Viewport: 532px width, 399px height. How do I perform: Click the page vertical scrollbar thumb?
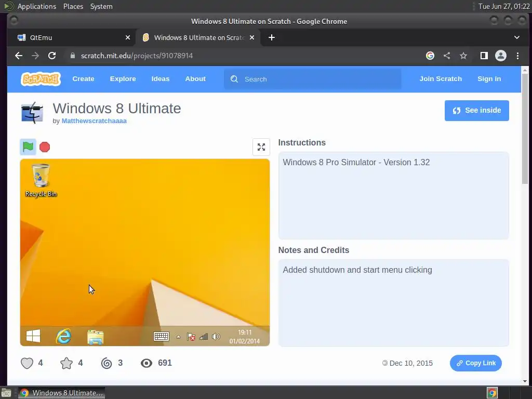pos(525,129)
